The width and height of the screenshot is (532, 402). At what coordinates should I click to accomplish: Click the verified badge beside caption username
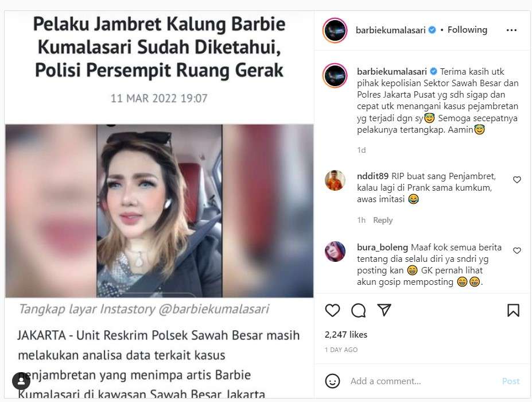point(433,71)
